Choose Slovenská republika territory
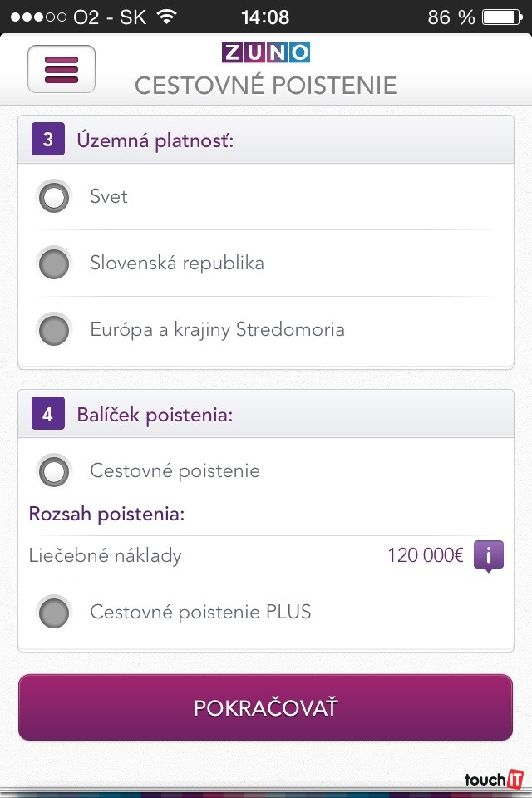Image resolution: width=532 pixels, height=798 pixels. 55,264
